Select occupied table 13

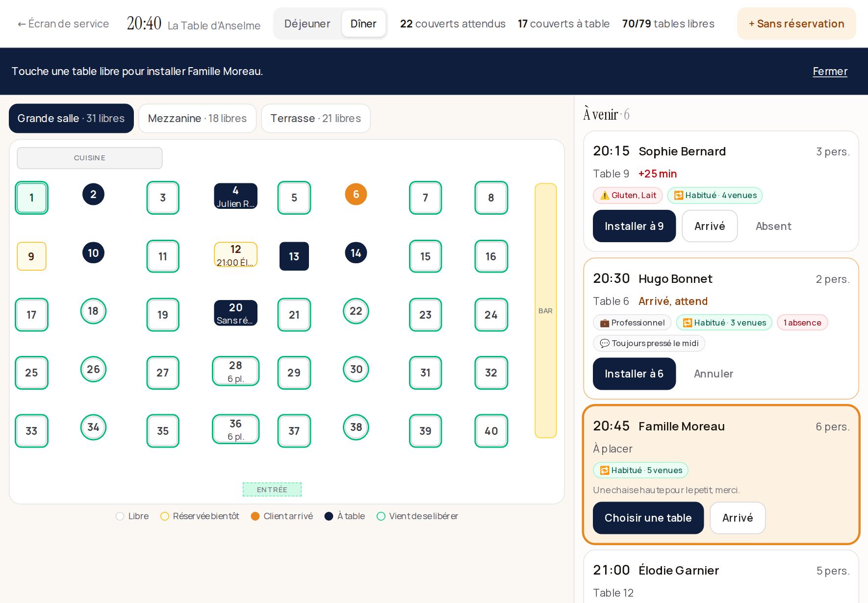294,256
